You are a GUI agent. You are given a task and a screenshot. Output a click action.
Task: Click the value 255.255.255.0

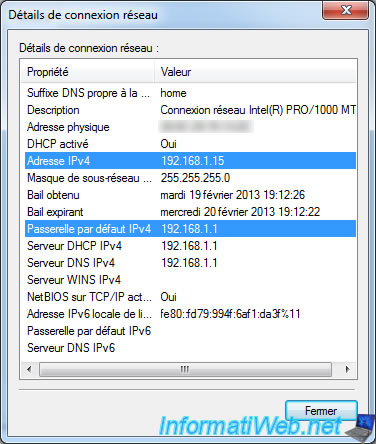click(195, 178)
